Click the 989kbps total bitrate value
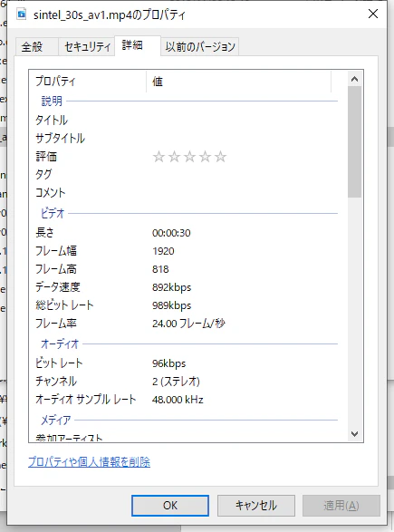394x532 pixels. tap(171, 305)
